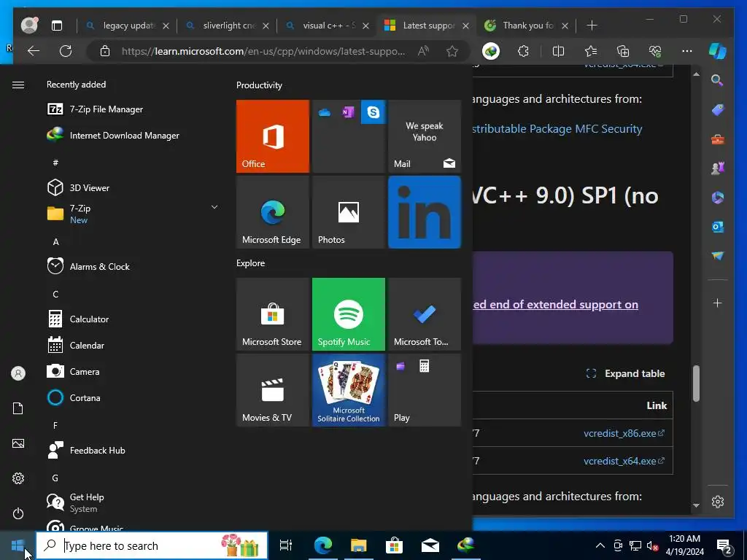Open LinkedIn tile

pos(425,212)
